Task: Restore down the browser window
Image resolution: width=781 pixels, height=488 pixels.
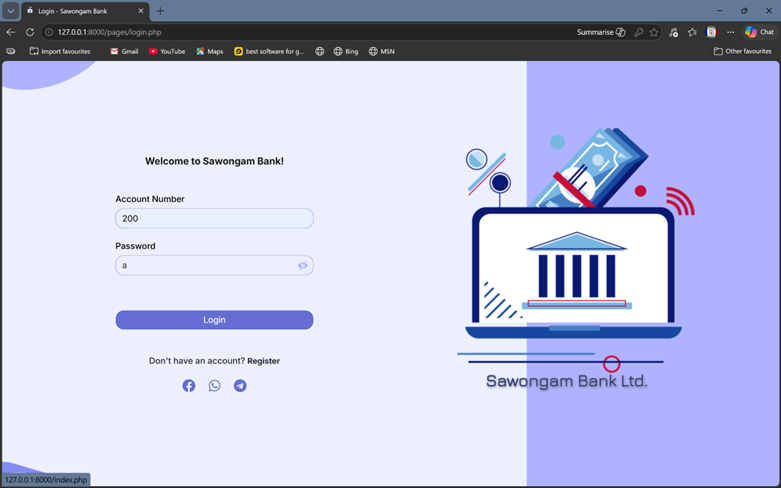Action: coord(744,10)
